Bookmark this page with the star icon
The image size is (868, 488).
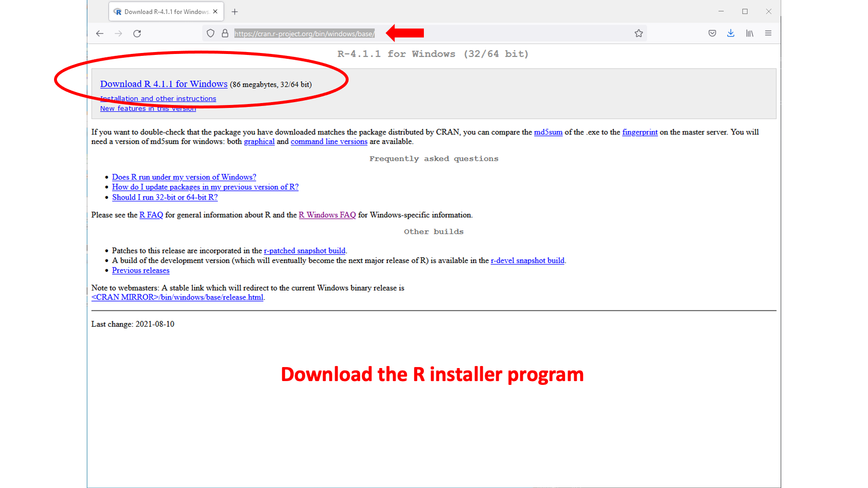point(638,33)
